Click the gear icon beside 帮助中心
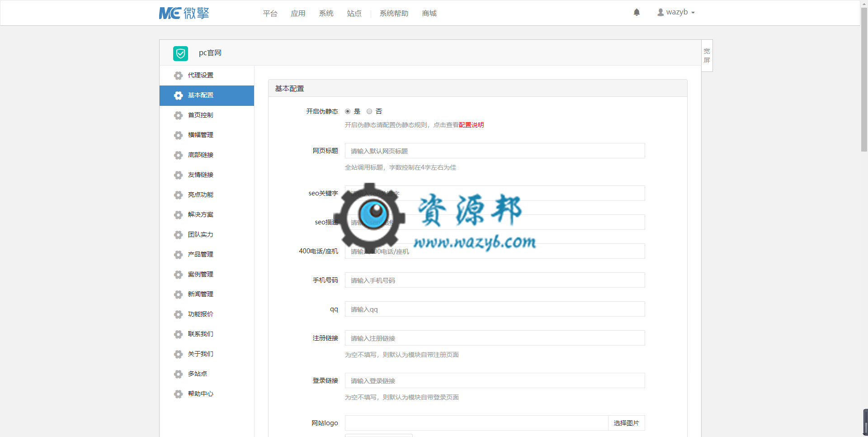Image resolution: width=868 pixels, height=437 pixels. (179, 394)
